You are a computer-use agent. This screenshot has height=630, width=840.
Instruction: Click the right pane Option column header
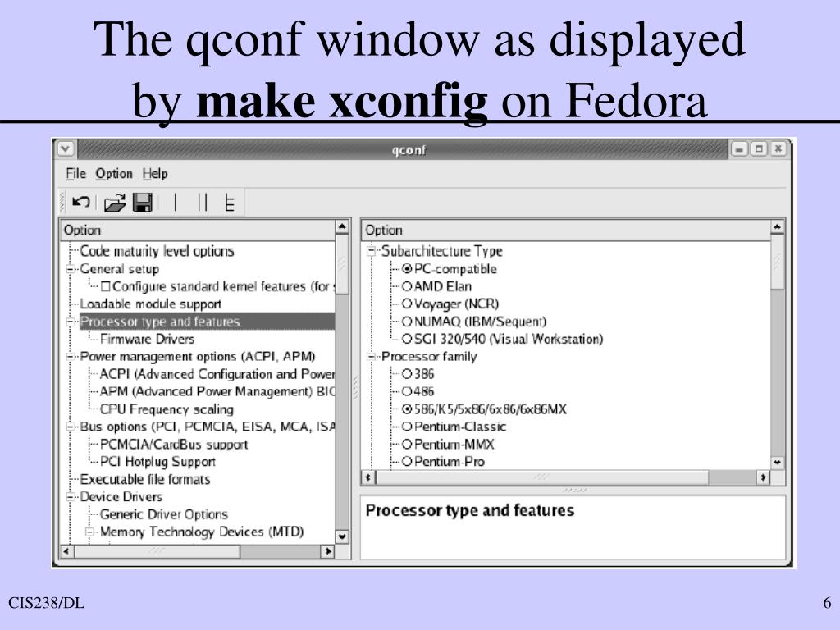566,231
